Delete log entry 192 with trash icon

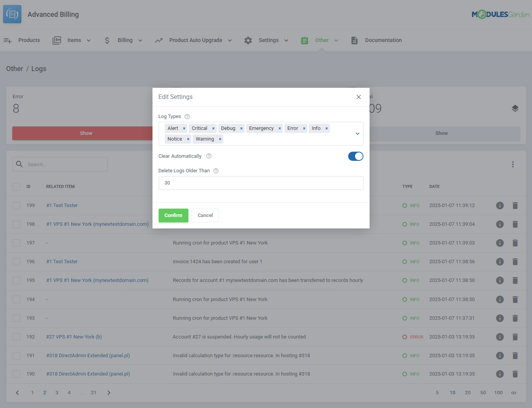[515, 337]
